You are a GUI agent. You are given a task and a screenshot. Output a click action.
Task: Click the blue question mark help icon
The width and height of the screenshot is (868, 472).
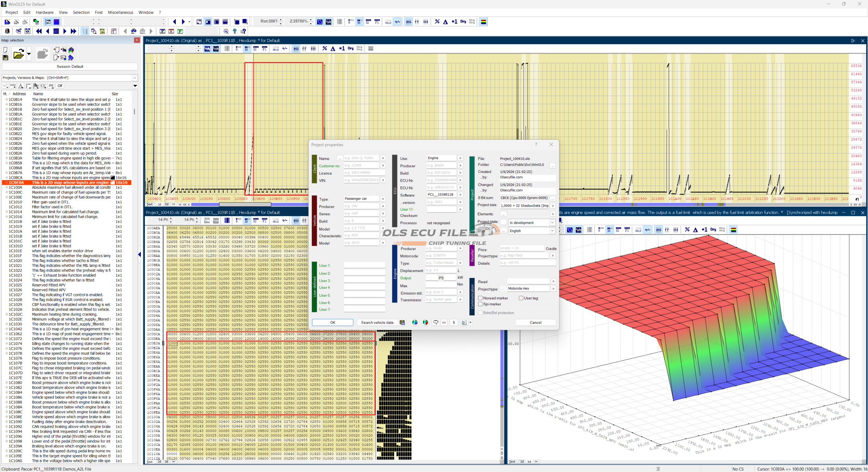pyautogui.click(x=235, y=31)
